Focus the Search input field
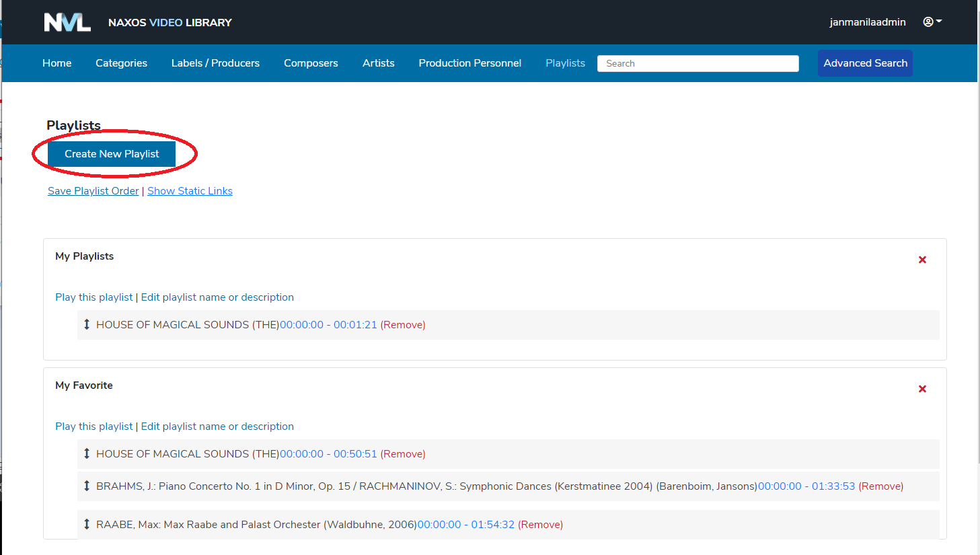Image resolution: width=980 pixels, height=555 pixels. [x=698, y=63]
